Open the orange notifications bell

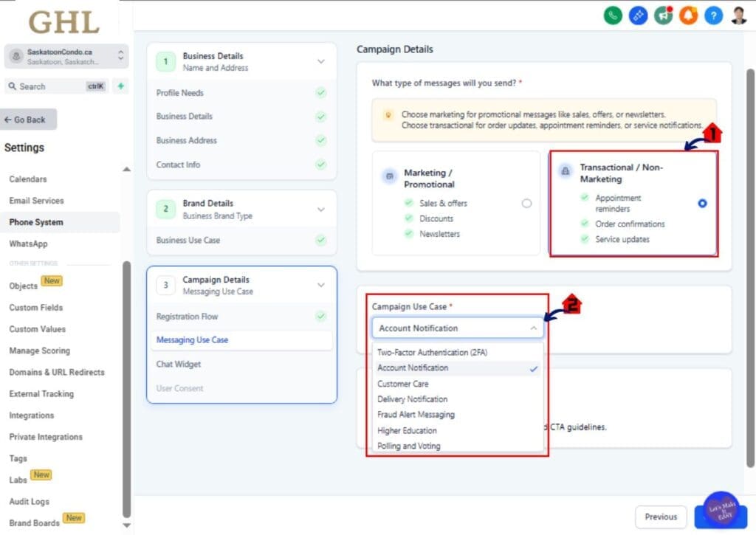(688, 15)
